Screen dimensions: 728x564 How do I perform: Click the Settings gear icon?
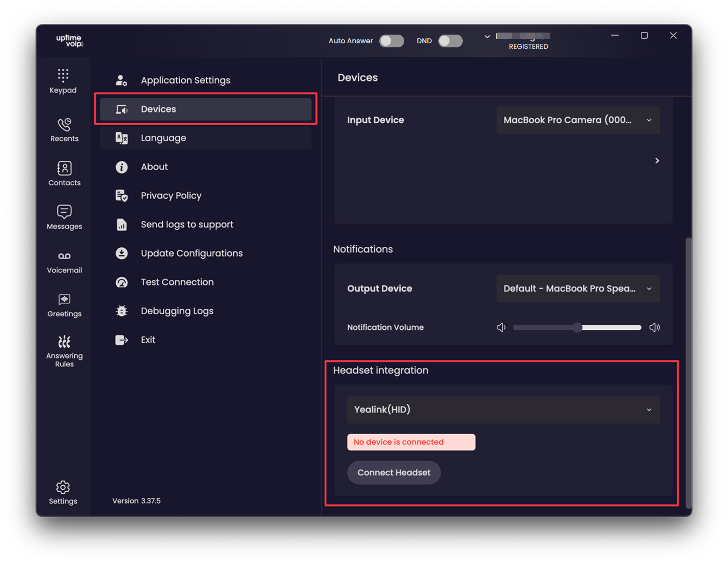63,488
